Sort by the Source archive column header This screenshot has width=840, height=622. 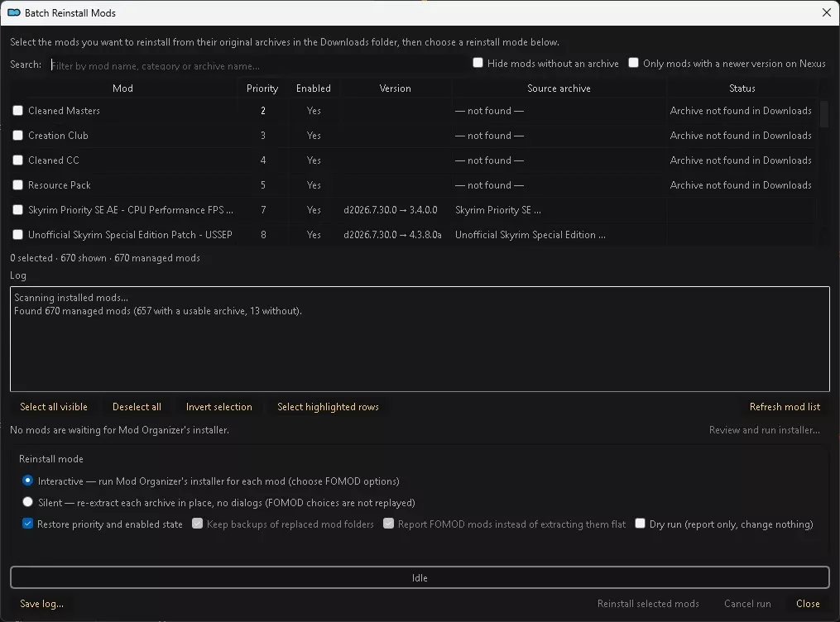tap(559, 89)
